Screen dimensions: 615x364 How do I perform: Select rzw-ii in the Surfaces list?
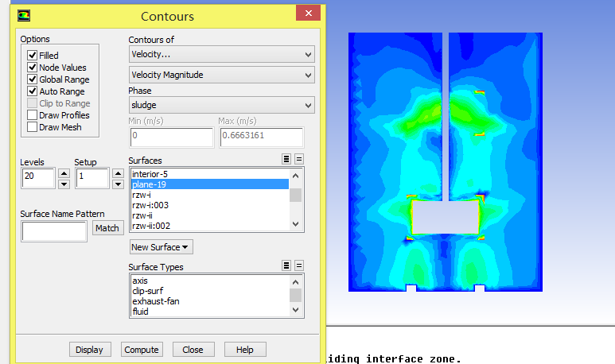pyautogui.click(x=210, y=215)
